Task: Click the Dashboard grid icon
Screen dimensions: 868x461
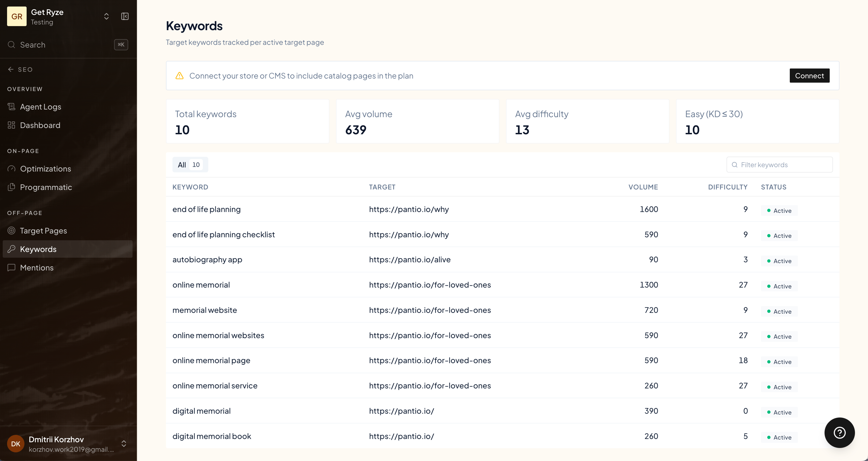Action: coord(11,125)
